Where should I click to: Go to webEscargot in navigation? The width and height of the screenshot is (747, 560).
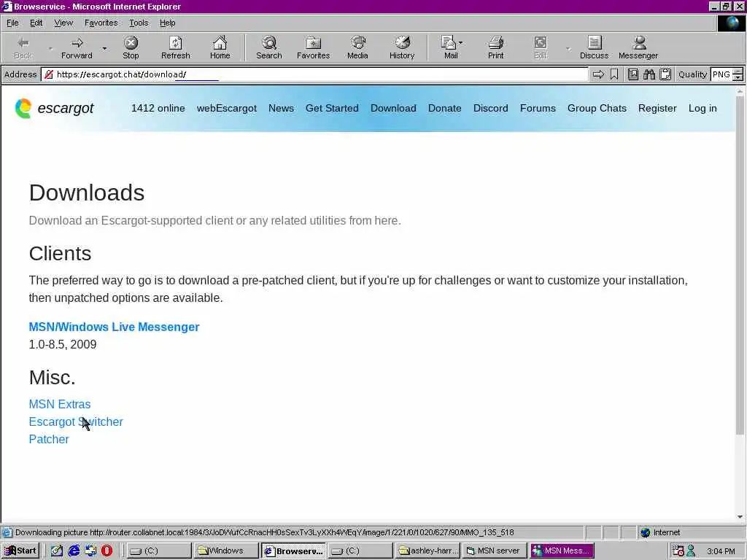[x=226, y=108]
